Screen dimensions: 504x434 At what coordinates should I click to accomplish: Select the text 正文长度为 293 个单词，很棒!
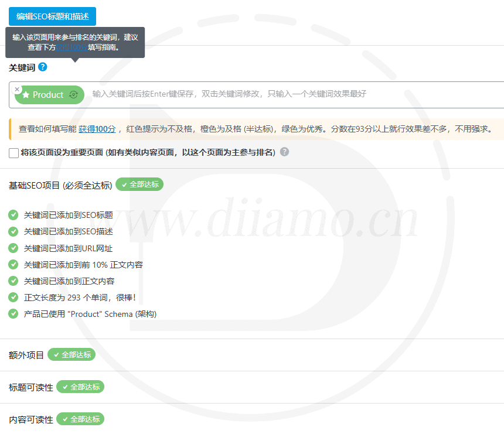coord(80,298)
